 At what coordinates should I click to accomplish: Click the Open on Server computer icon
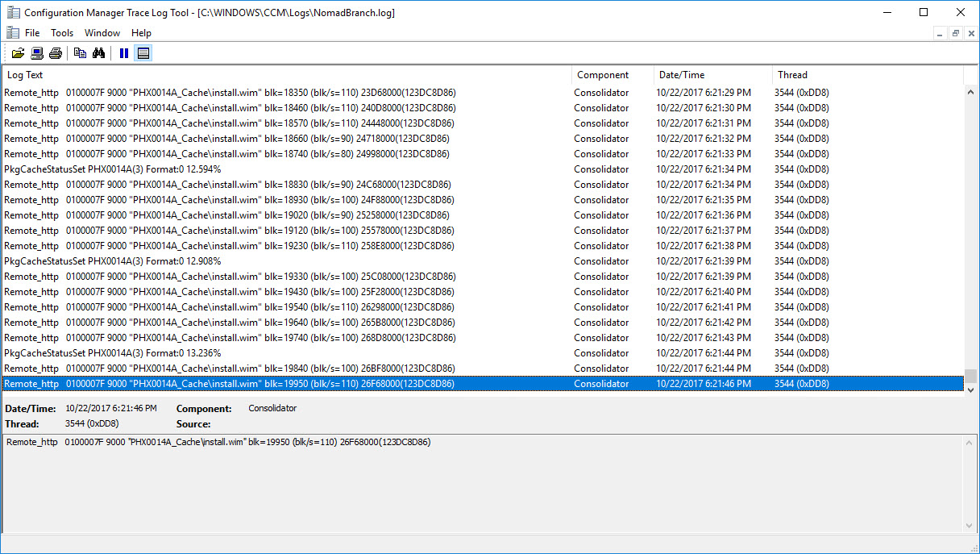click(36, 53)
